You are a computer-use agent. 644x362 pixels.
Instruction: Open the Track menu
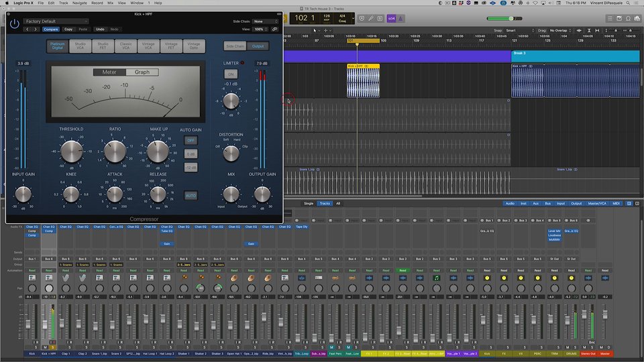(63, 3)
